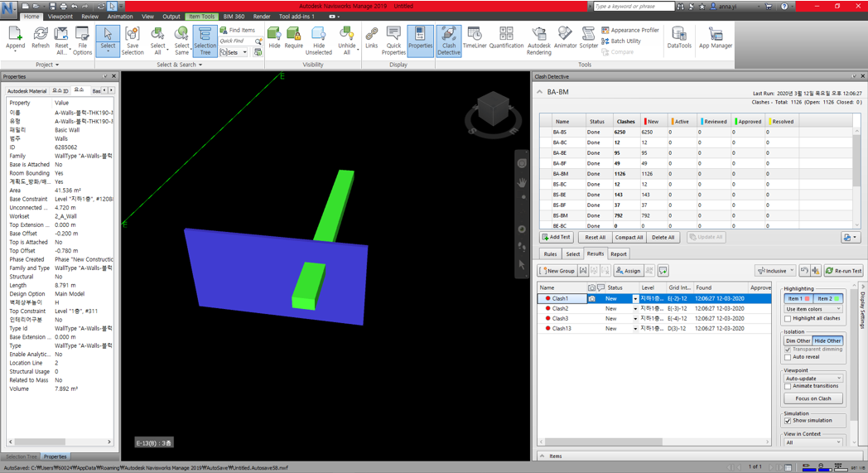868x473 pixels.
Task: Open the View in Context All dropdown
Action: [813, 442]
